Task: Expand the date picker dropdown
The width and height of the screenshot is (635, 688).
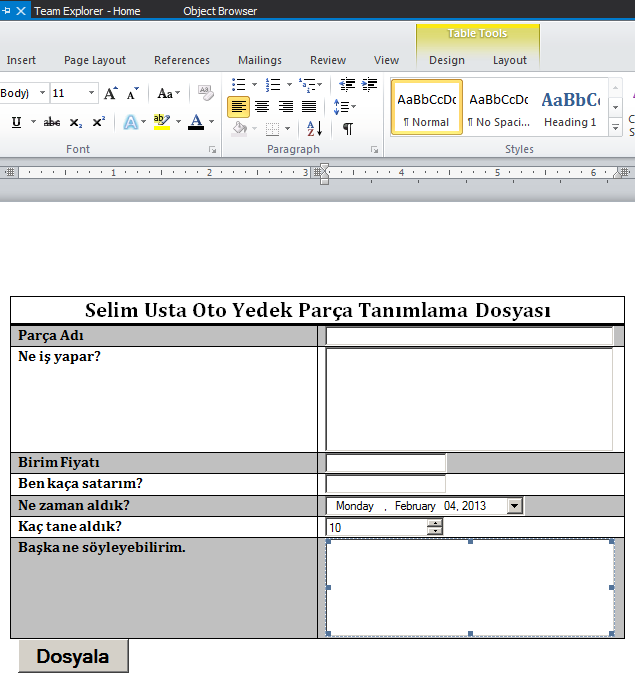Action: (x=515, y=506)
